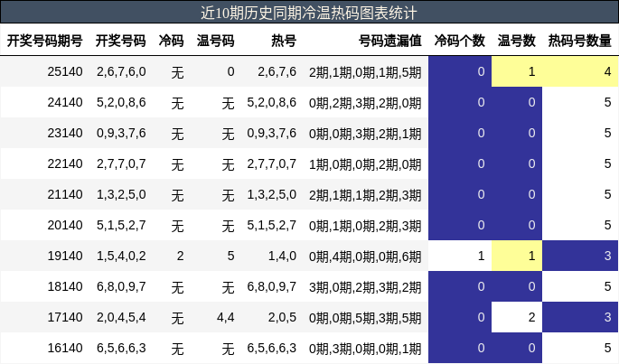
Task: Click the table title 近10期历史同期冷温热码图表统计
Action: click(309, 13)
